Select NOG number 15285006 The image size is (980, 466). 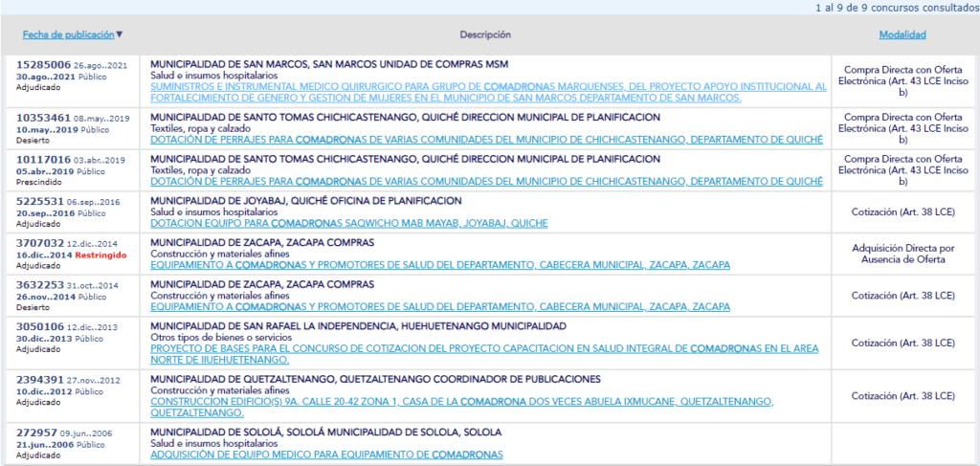(43, 65)
